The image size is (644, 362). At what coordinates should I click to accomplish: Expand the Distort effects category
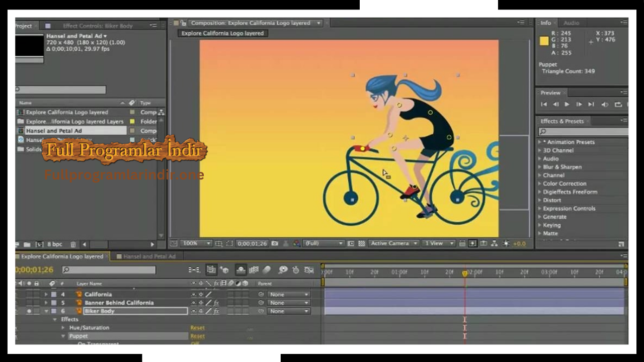coord(539,200)
